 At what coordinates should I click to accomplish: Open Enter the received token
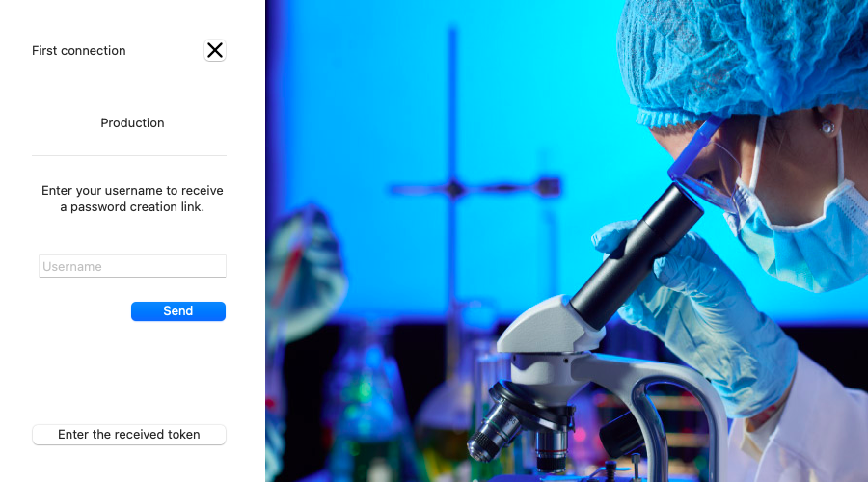[129, 435]
